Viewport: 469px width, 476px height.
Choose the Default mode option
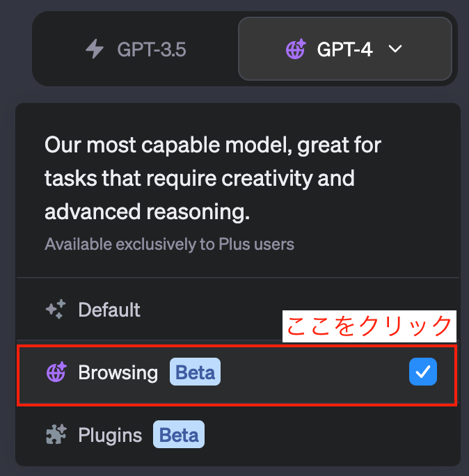coord(238,309)
